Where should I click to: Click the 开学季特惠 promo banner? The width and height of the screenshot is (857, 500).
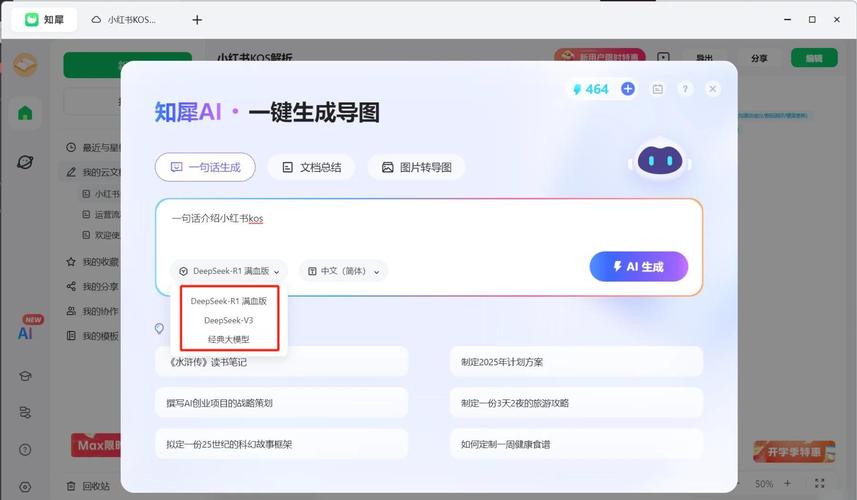[794, 452]
